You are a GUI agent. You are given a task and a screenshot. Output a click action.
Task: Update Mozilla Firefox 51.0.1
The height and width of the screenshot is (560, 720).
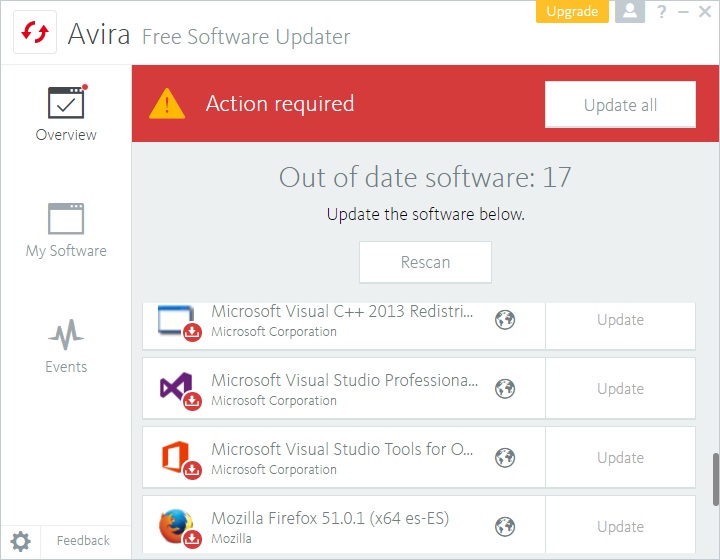[620, 526]
